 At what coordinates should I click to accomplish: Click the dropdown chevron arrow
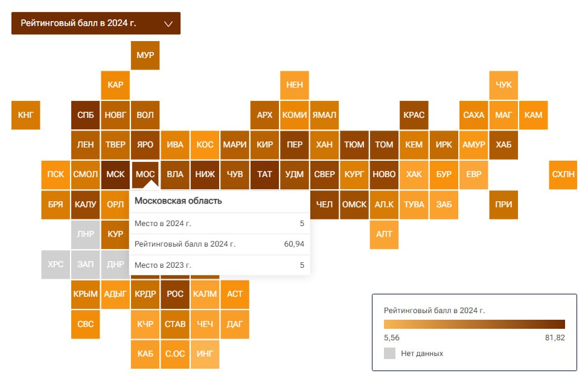tap(168, 24)
